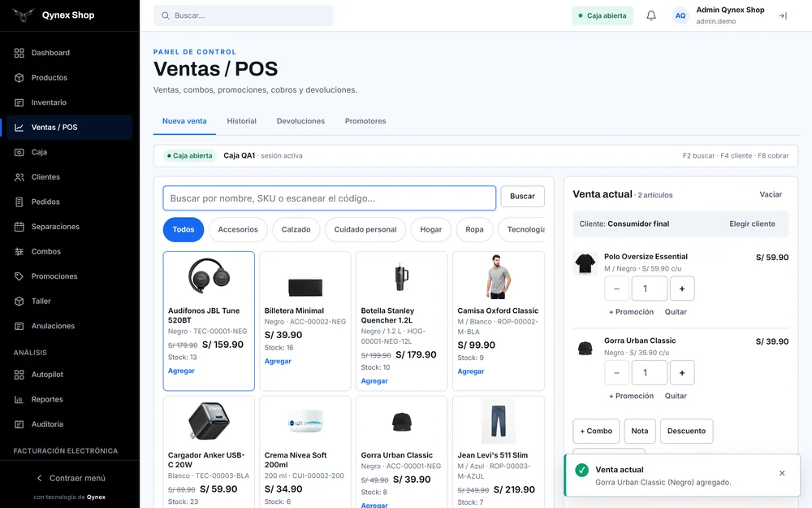Select the Anulaciones sidebar icon

19,326
